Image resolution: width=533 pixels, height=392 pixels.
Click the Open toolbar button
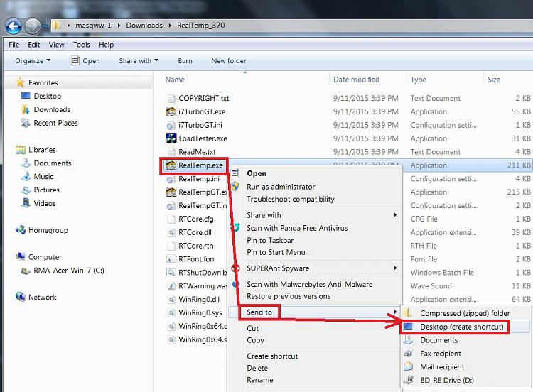[x=86, y=61]
